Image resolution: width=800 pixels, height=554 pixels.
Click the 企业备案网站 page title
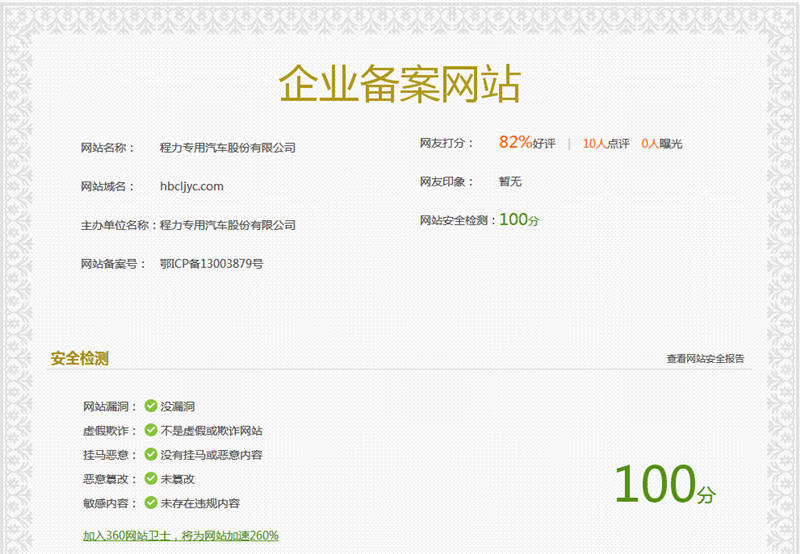tap(399, 84)
